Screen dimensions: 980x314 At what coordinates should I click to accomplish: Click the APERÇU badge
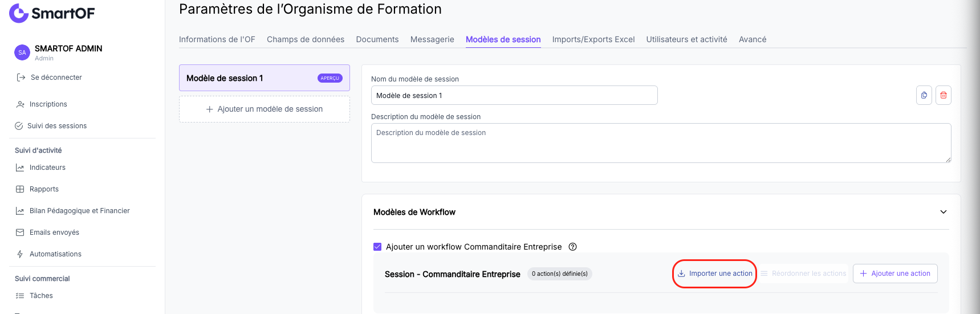[x=330, y=78]
